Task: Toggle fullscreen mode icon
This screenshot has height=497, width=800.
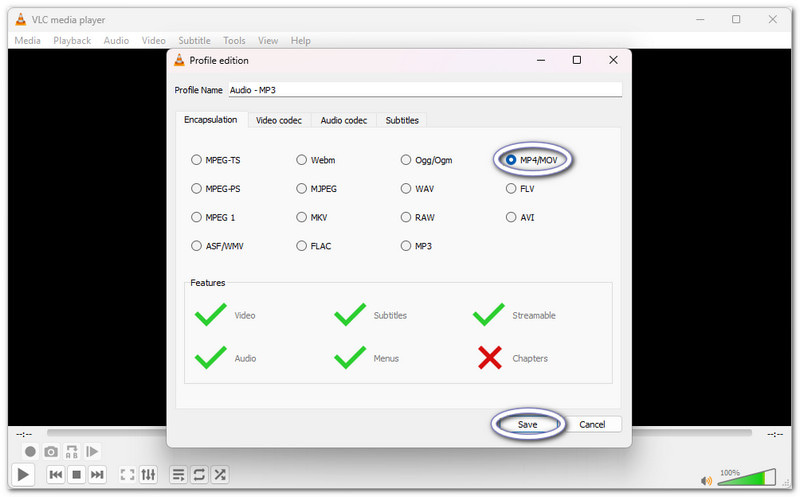Action: coord(127,475)
